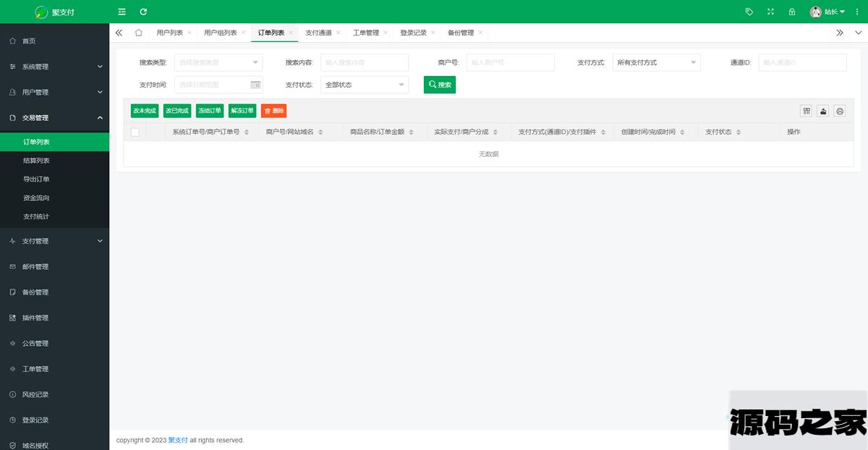Screen dimensions: 868x450
Task: Click the lock screen icon
Action: (x=792, y=12)
